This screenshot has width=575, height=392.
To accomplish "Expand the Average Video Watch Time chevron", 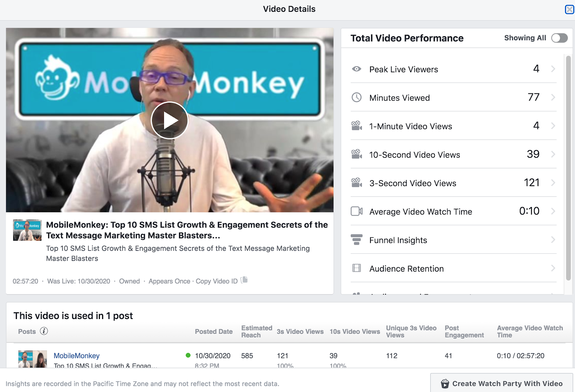I will point(553,211).
